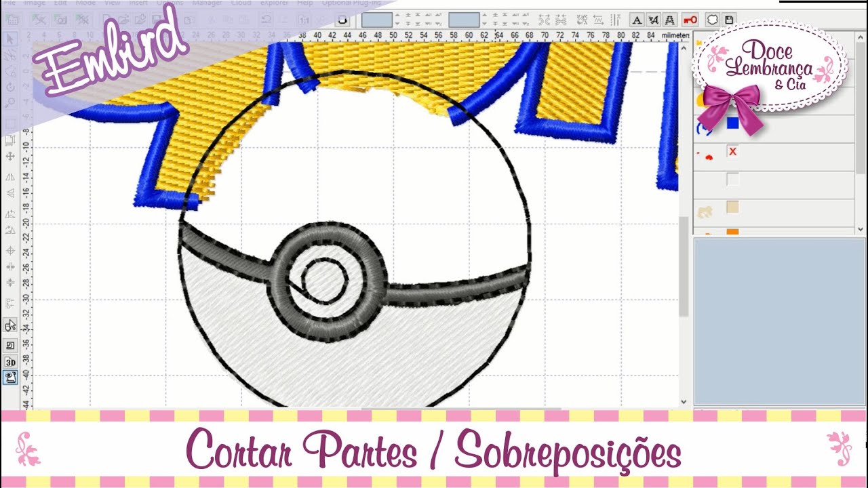Click the 'milimeters' ruler unit label
The height and width of the screenshot is (488, 868).
click(x=675, y=35)
